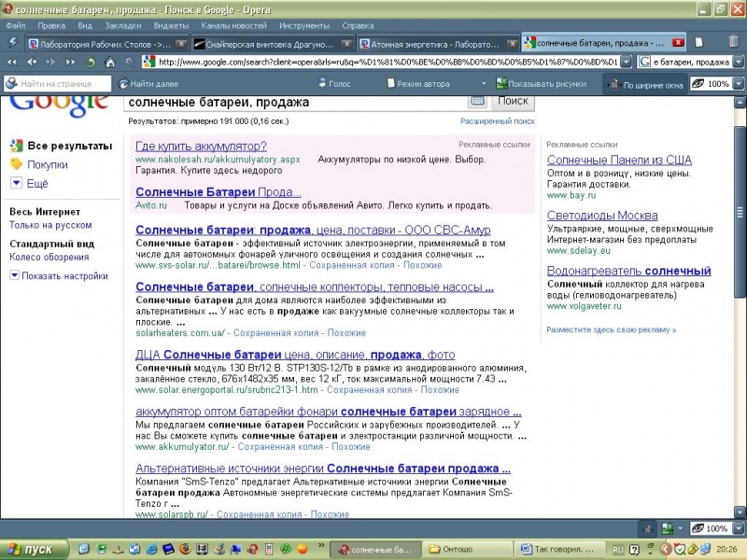Click the Все результаты icon in sidebar
Image resolution: width=747 pixels, height=560 pixels.
click(x=16, y=146)
